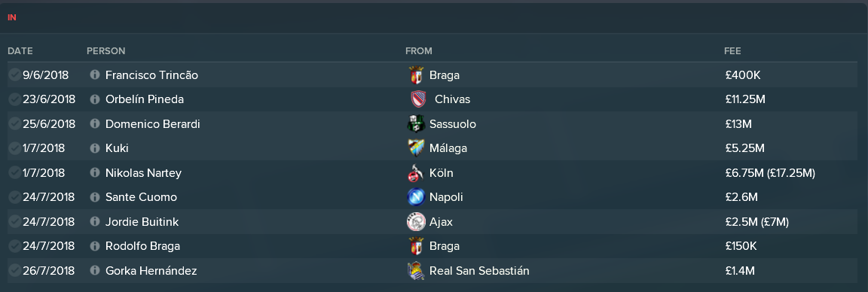Toggle the checkmark on the 26/7/2018 row
This screenshot has width=868, height=292.
[14, 270]
